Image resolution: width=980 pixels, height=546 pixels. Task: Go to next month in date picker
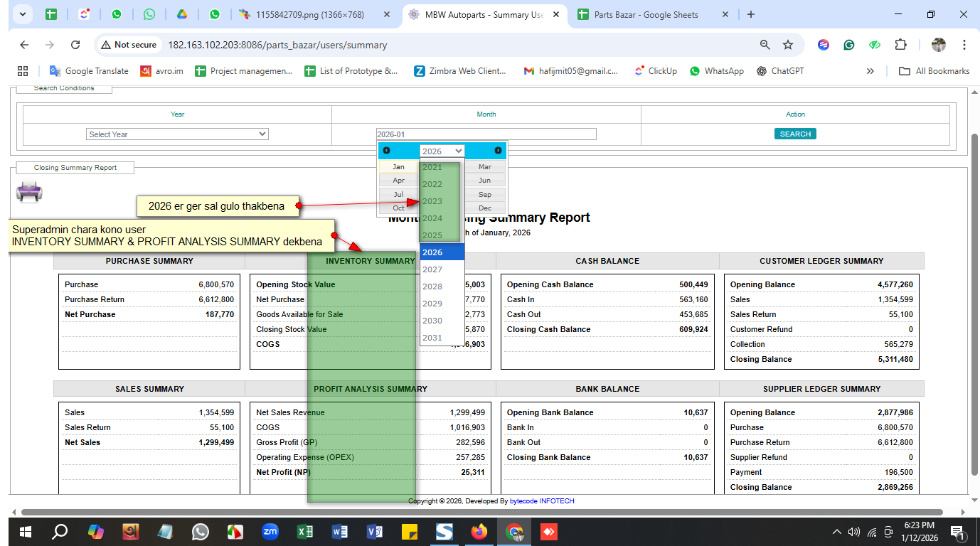pyautogui.click(x=498, y=151)
